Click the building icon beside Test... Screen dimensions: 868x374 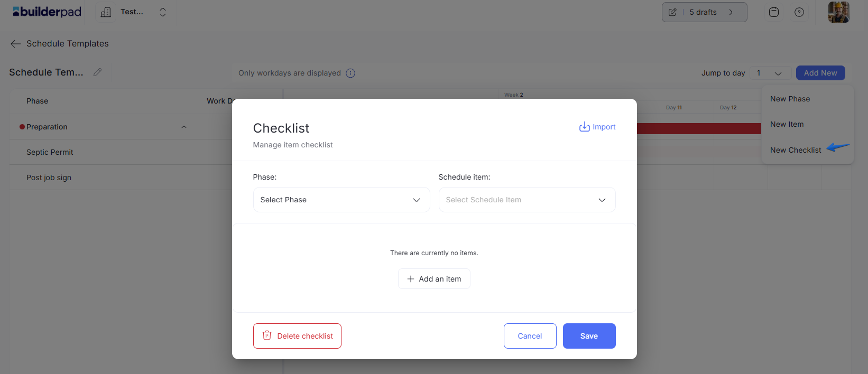[x=106, y=12]
